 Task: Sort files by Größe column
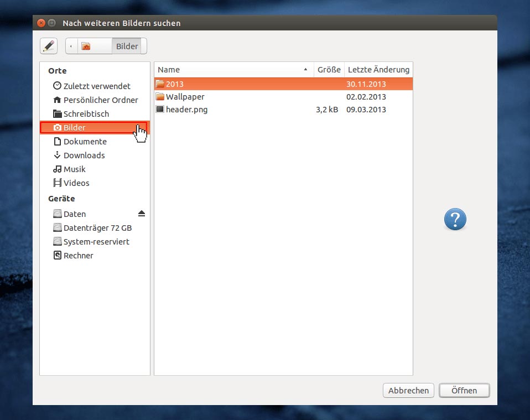(x=329, y=70)
